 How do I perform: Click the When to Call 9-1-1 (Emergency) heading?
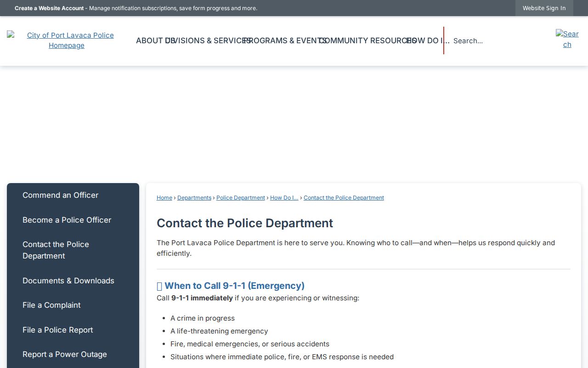[x=231, y=286]
